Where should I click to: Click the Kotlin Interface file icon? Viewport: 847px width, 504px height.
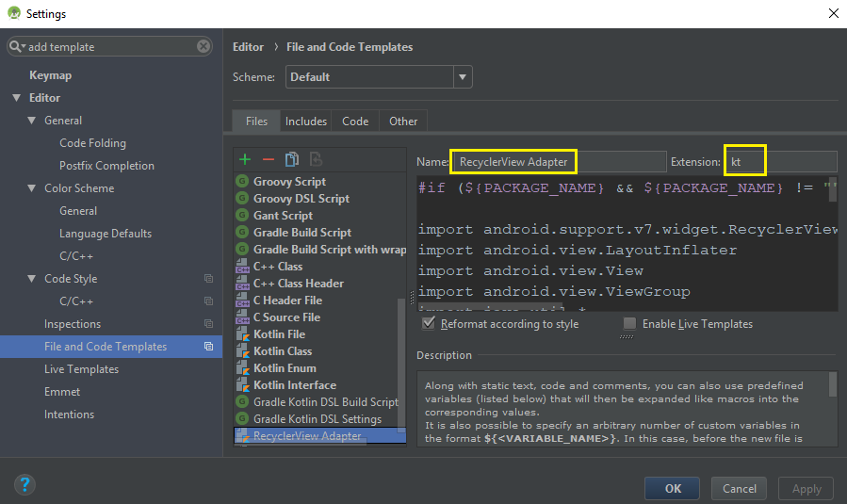[242, 384]
